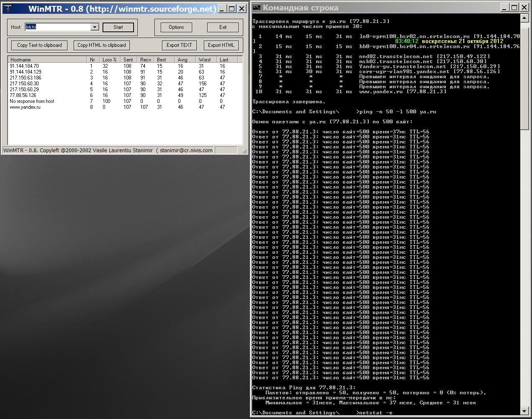This screenshot has width=532, height=419.
Task: Minimize the WinMTR window
Action: tap(222, 8)
